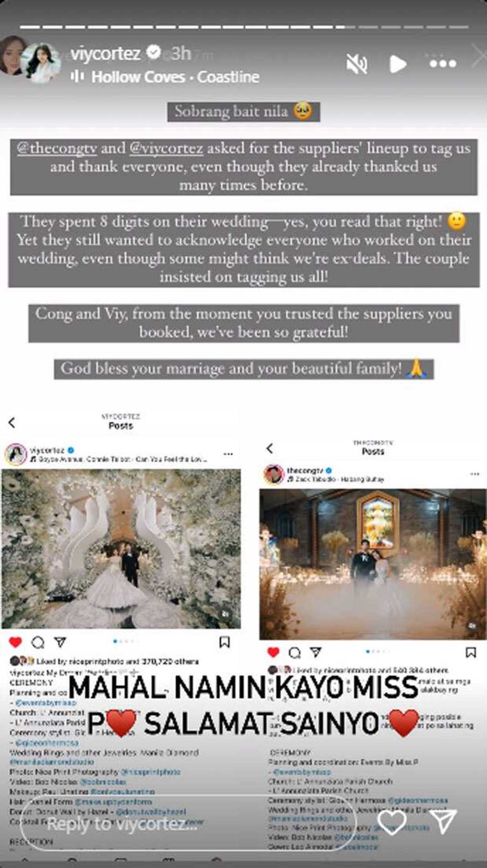Screen dimensions: 487x868
Task: Bookmark the viycortez wedding post
Action: tap(224, 642)
